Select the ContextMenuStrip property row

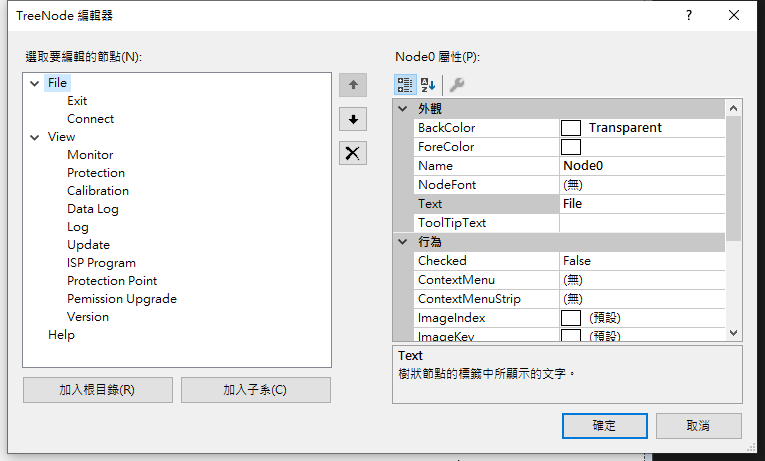click(x=569, y=299)
